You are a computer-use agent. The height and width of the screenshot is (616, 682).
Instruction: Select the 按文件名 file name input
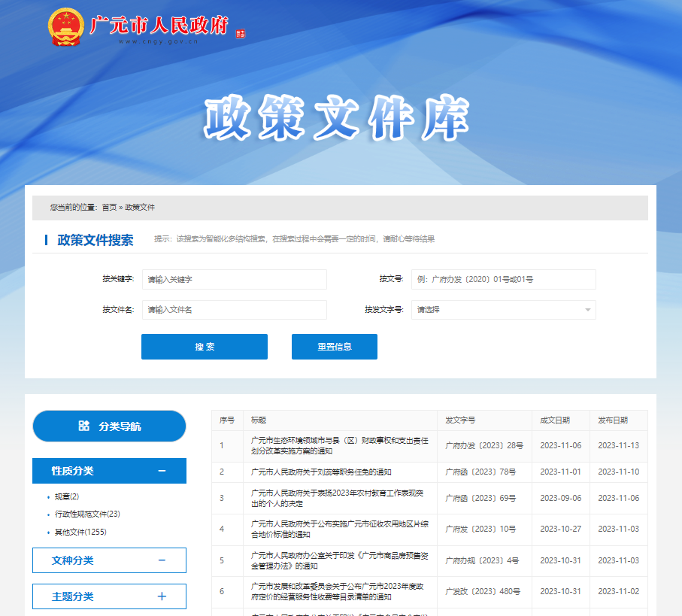coord(234,310)
